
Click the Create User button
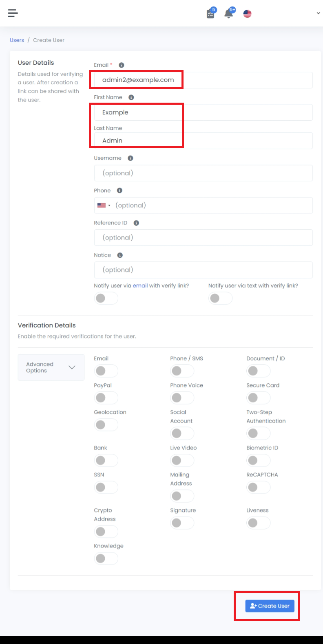coord(270,606)
